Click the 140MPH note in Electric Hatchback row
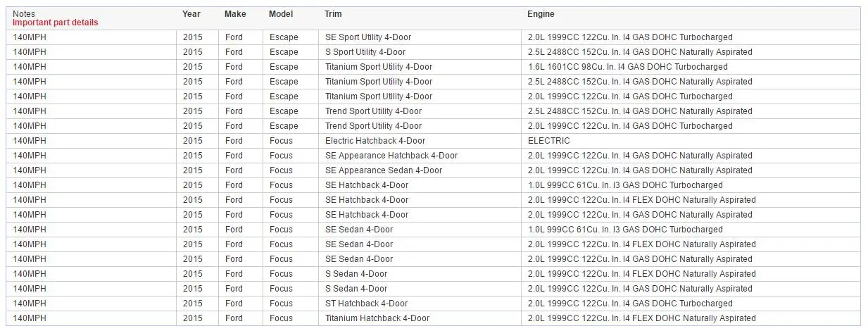The image size is (868, 331). 30,141
